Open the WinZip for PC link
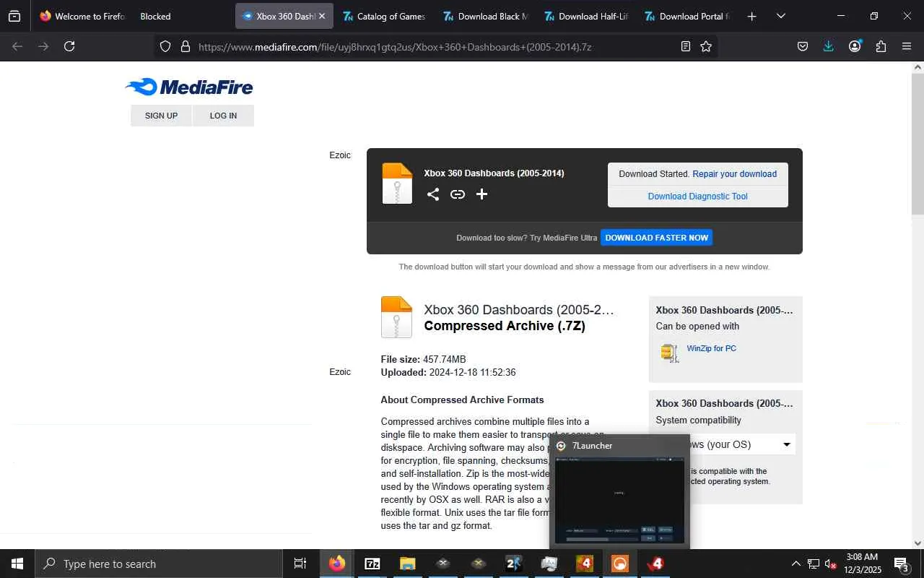Viewport: 924px width, 578px height. [x=712, y=348]
